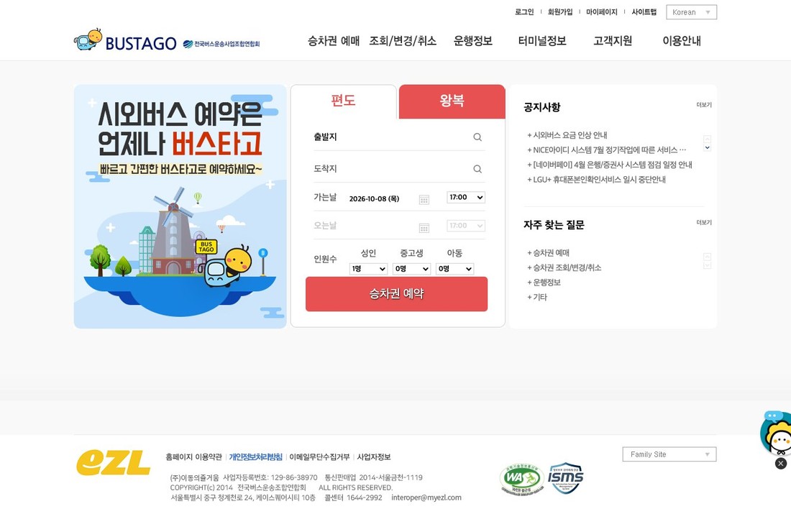Open the Korean language dropdown
Screen dimensions: 791x532
coord(691,12)
